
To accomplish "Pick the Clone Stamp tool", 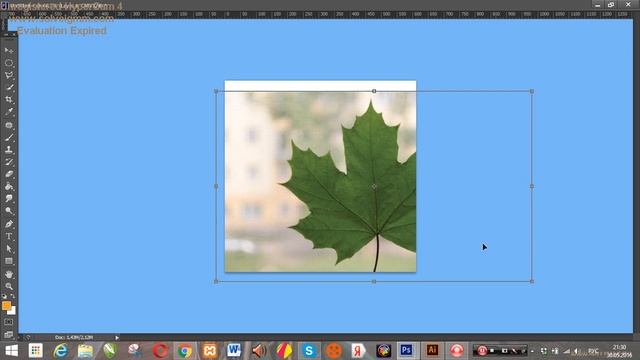I will (x=9, y=150).
